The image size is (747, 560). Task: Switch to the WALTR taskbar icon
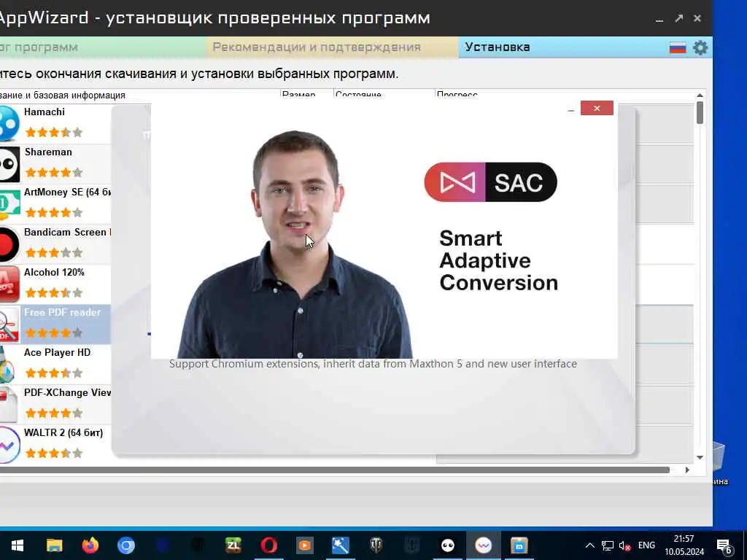tap(484, 545)
